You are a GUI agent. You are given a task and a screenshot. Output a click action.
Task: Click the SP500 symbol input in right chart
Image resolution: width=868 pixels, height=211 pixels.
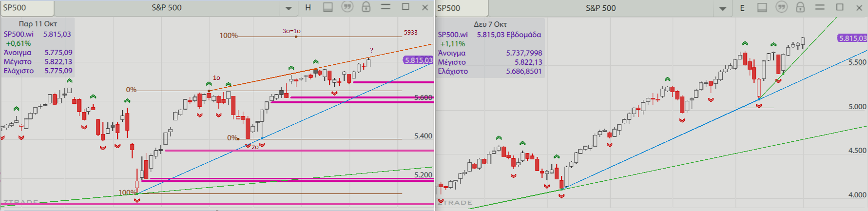click(461, 8)
